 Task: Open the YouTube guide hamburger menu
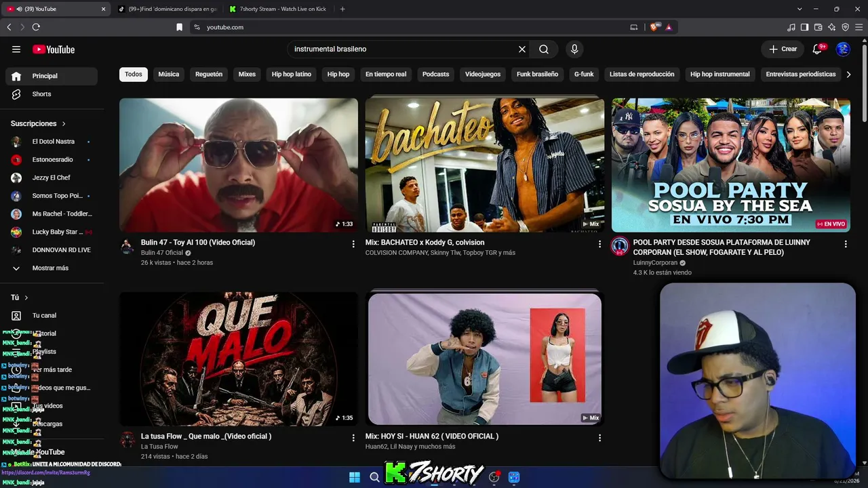16,49
